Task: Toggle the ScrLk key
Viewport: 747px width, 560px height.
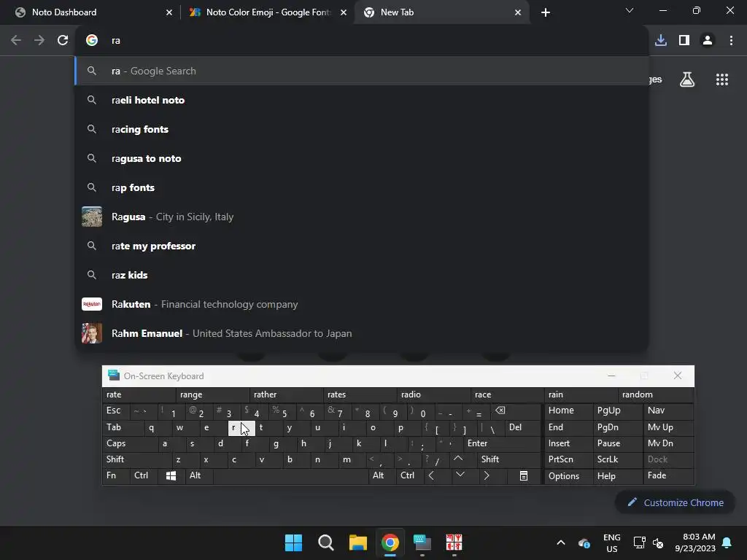Action: tap(618, 459)
